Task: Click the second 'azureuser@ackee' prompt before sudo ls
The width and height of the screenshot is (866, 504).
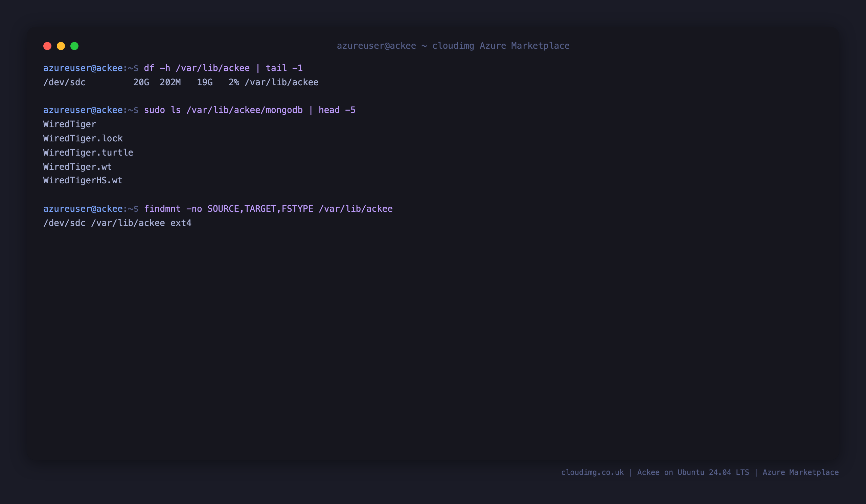Action: (83, 110)
